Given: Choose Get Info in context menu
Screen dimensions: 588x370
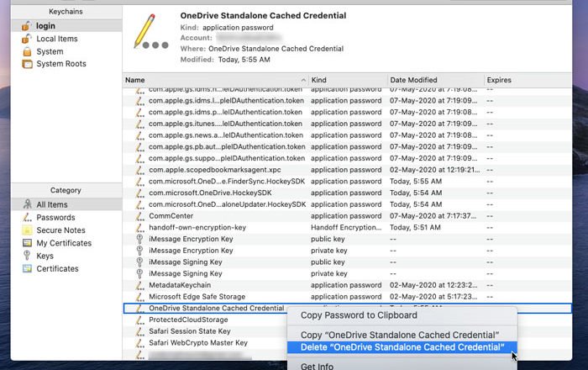Looking at the screenshot, I should click(317, 366).
